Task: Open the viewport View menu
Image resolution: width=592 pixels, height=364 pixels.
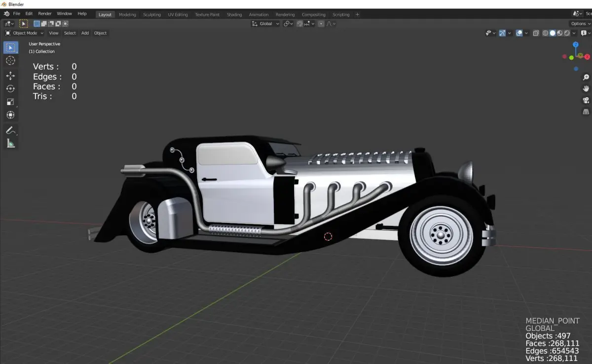Action: tap(54, 33)
